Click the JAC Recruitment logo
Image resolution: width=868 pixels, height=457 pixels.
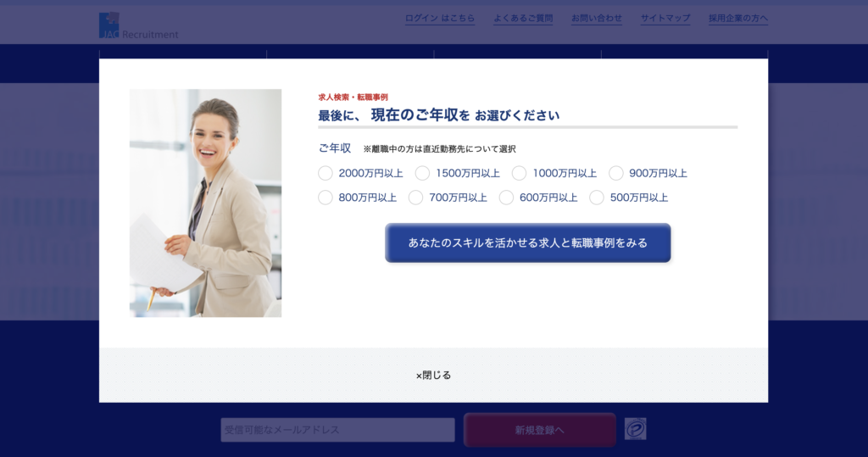138,26
